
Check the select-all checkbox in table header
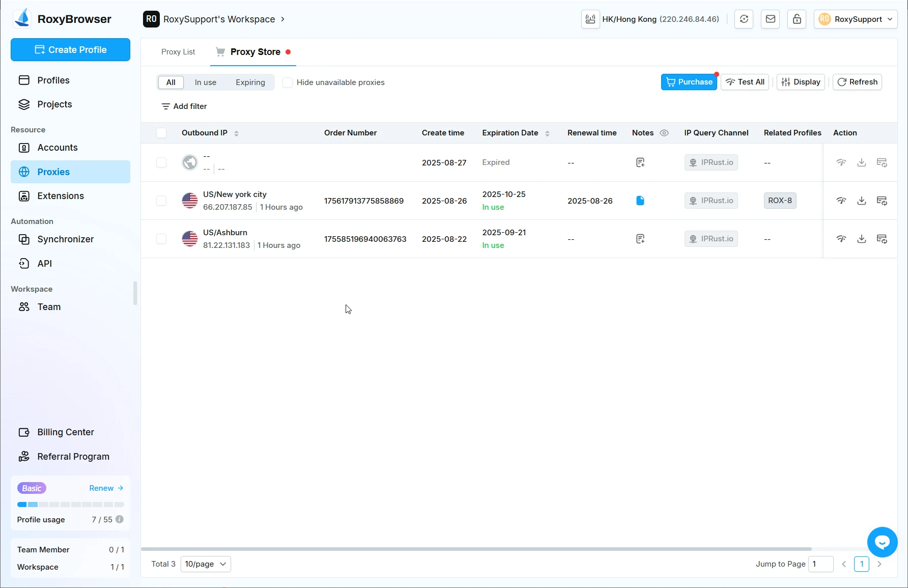click(x=161, y=133)
